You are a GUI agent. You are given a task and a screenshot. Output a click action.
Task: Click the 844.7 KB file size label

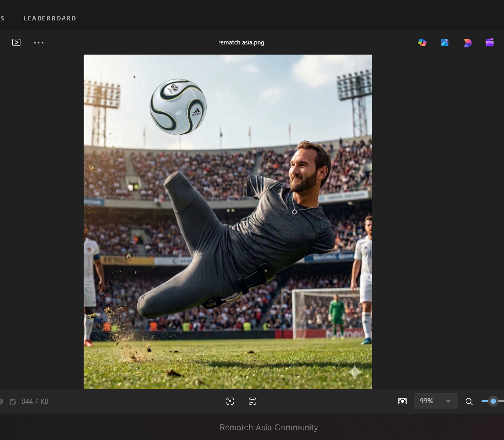click(x=35, y=401)
